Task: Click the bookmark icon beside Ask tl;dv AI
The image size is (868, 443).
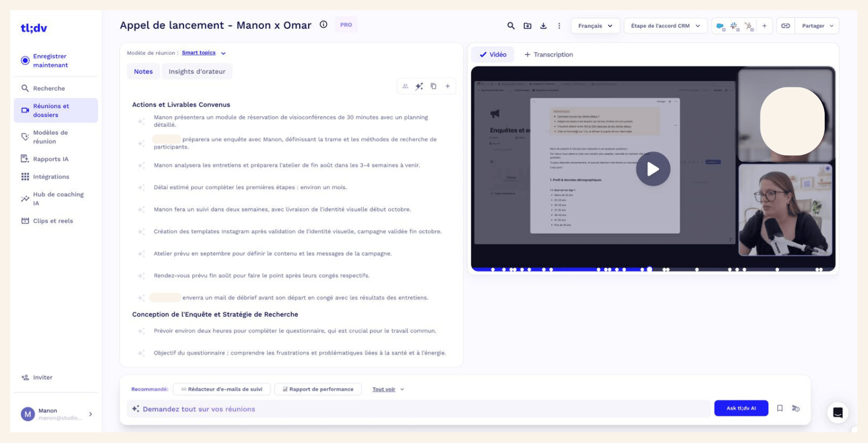Action: click(x=780, y=409)
